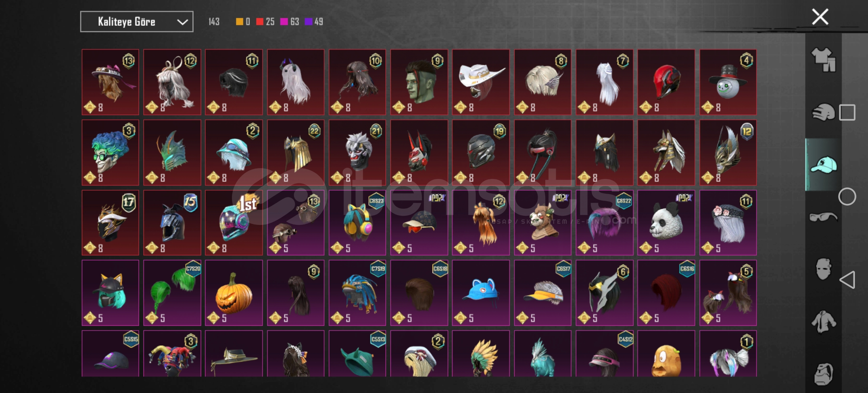The width and height of the screenshot is (868, 393).
Task: Select the white cowboy hat item
Action: [x=481, y=82]
